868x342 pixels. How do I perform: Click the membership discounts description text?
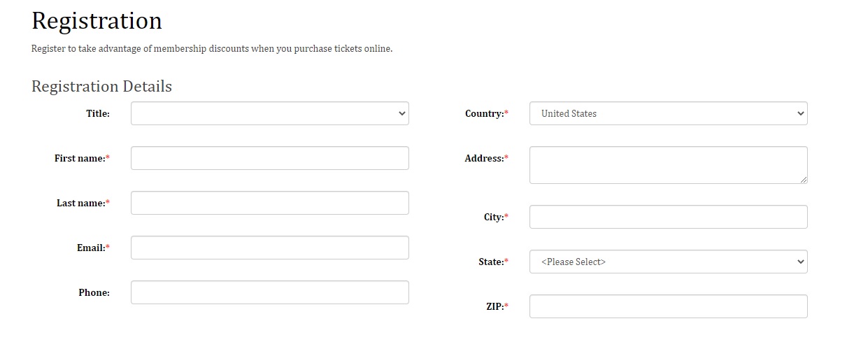[x=212, y=49]
